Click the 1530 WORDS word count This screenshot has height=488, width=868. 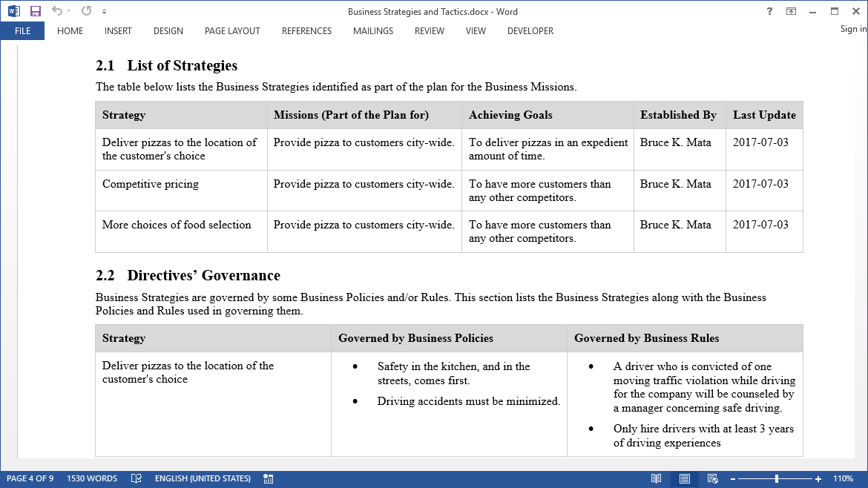92,479
